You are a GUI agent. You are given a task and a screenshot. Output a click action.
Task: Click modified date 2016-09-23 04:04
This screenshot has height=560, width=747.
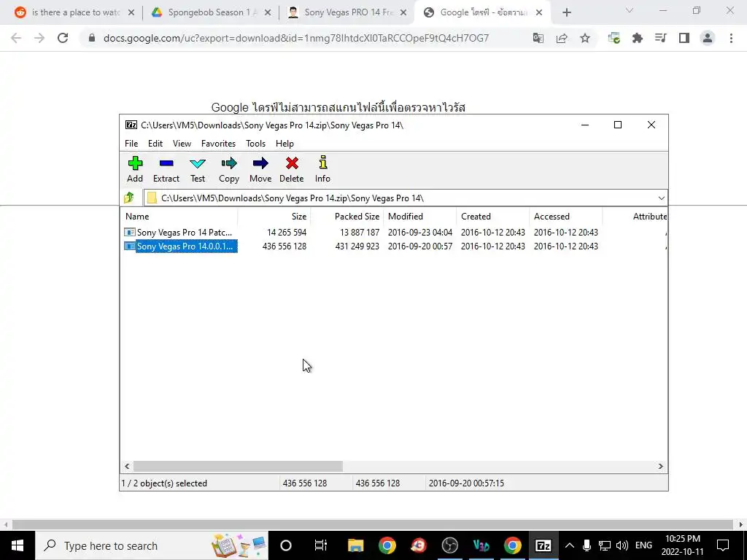click(420, 233)
